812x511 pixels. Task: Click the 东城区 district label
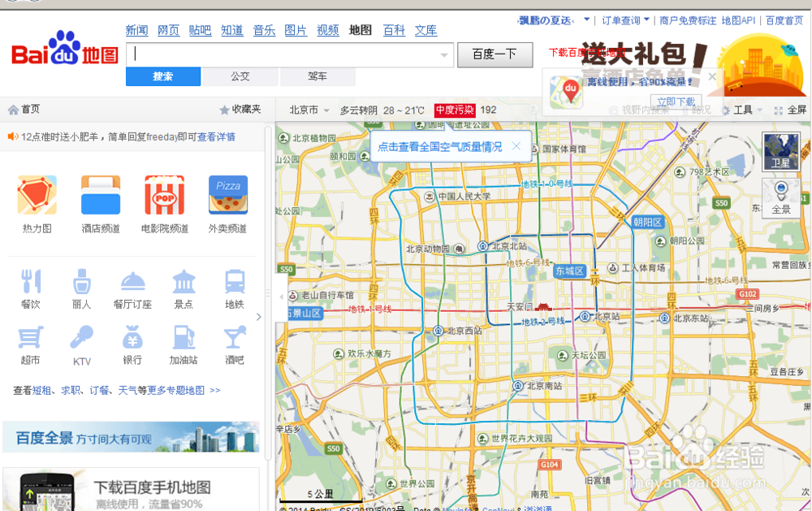tap(570, 271)
